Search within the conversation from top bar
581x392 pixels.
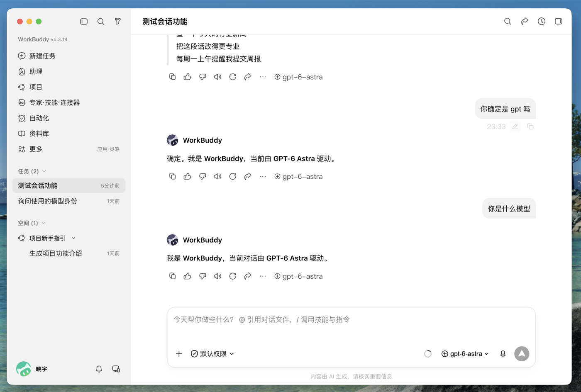[508, 21]
